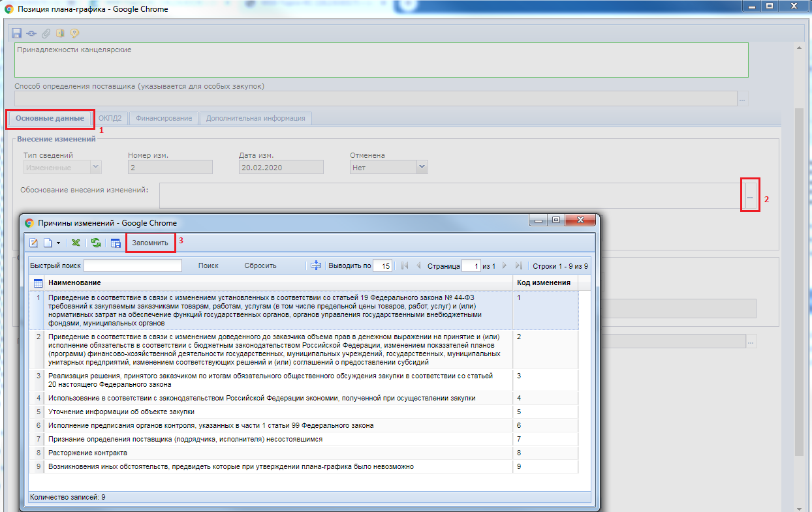
Task: Click the help question mark icon
Action: point(74,33)
